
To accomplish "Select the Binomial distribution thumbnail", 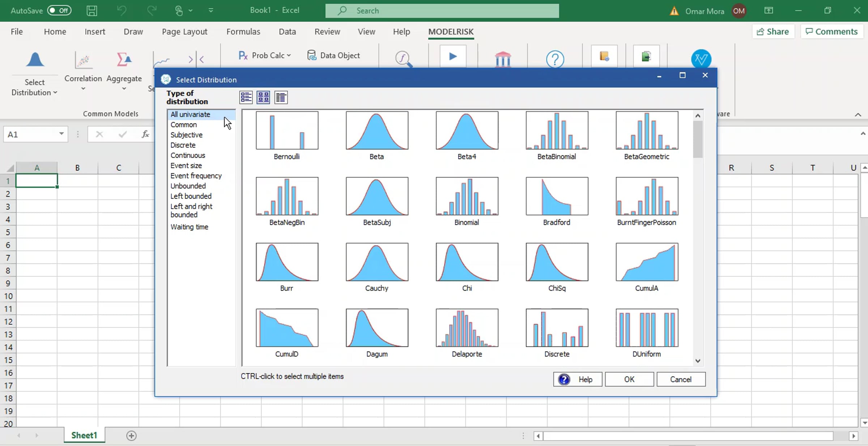I will pyautogui.click(x=467, y=197).
